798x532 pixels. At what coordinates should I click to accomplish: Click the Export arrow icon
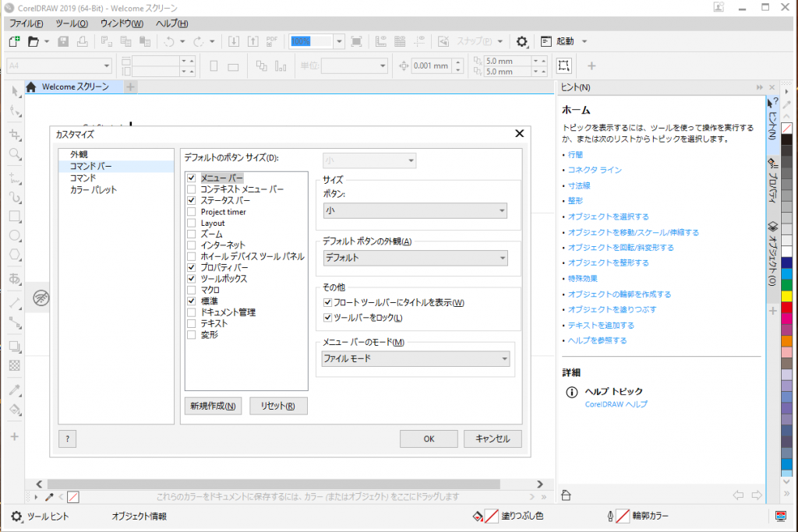[253, 41]
